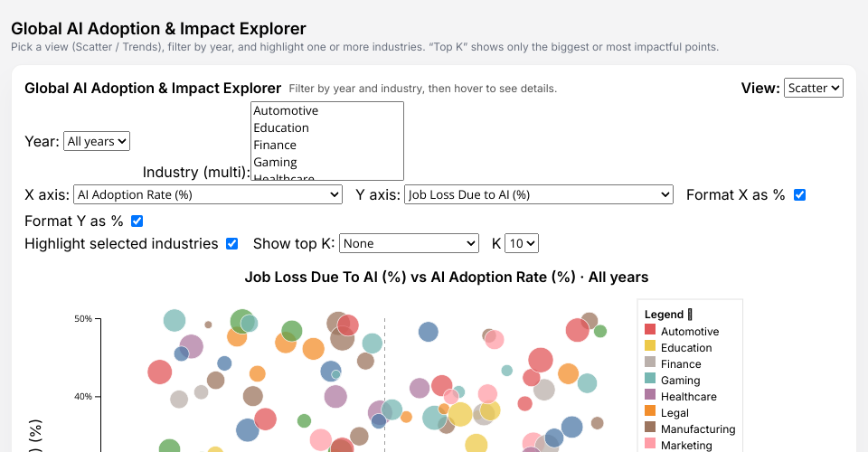Viewport: 868px width, 452px height.
Task: Choose Finance in the Industry list
Action: 276,146
